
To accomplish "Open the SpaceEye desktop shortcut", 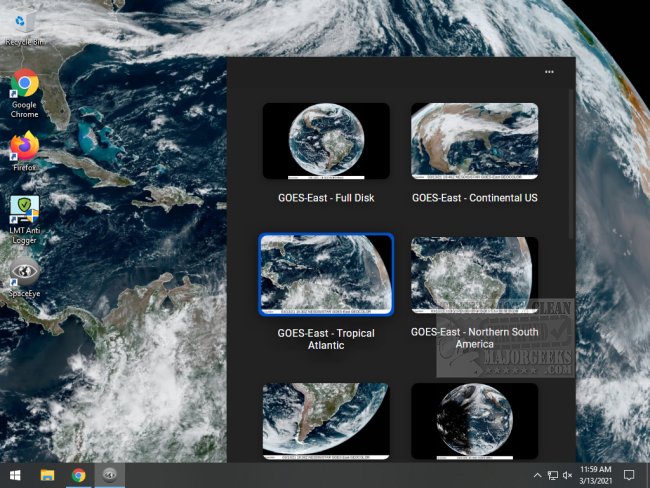I will click(24, 277).
